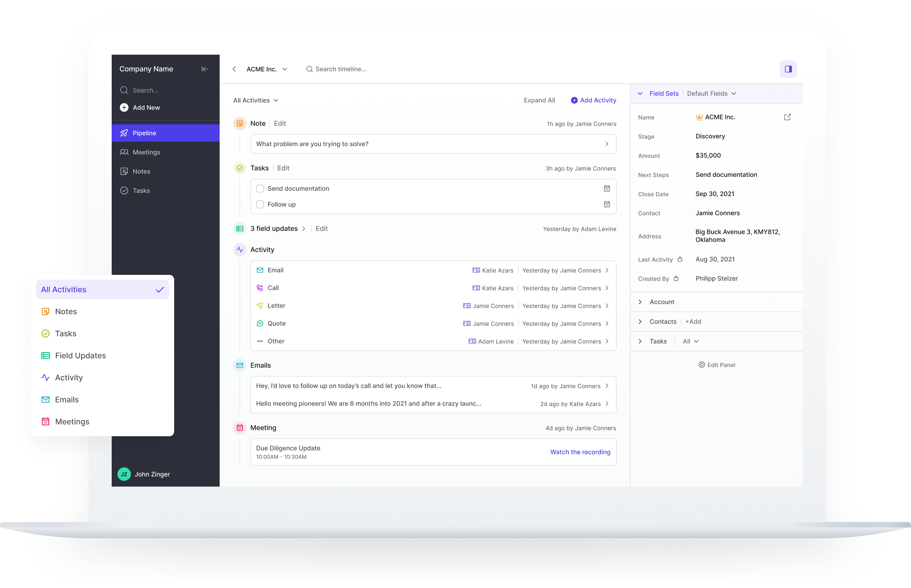The height and width of the screenshot is (588, 911).
Task: Collapse the sidebar with arrow icon
Action: (x=205, y=69)
